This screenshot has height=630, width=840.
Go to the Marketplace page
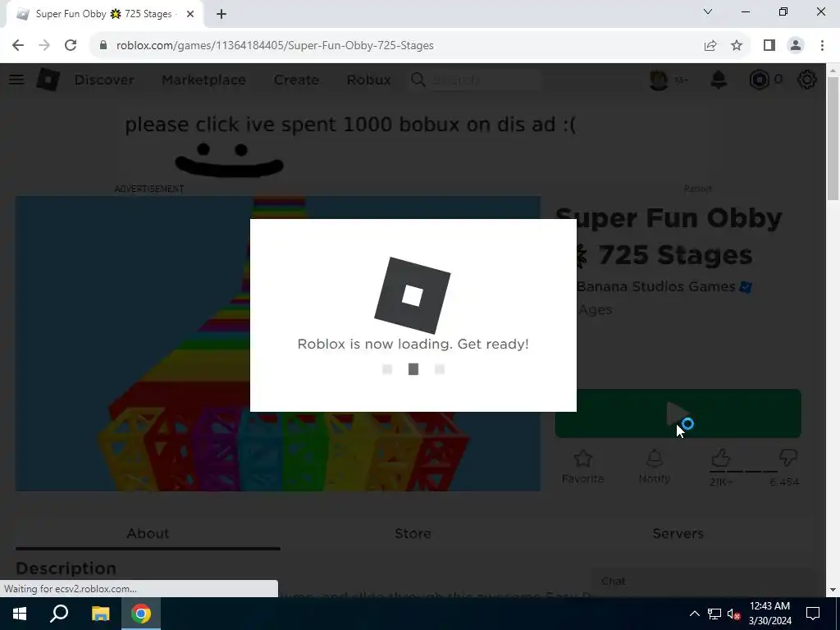coord(203,80)
